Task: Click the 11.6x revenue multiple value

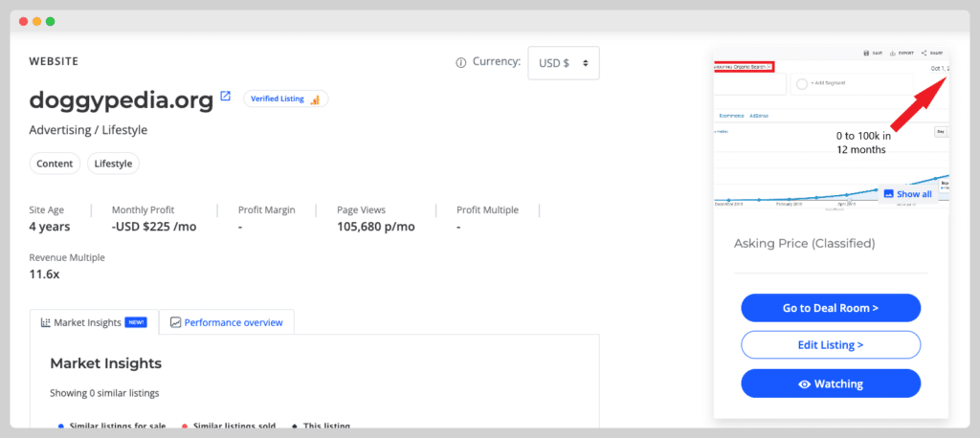Action: (44, 274)
